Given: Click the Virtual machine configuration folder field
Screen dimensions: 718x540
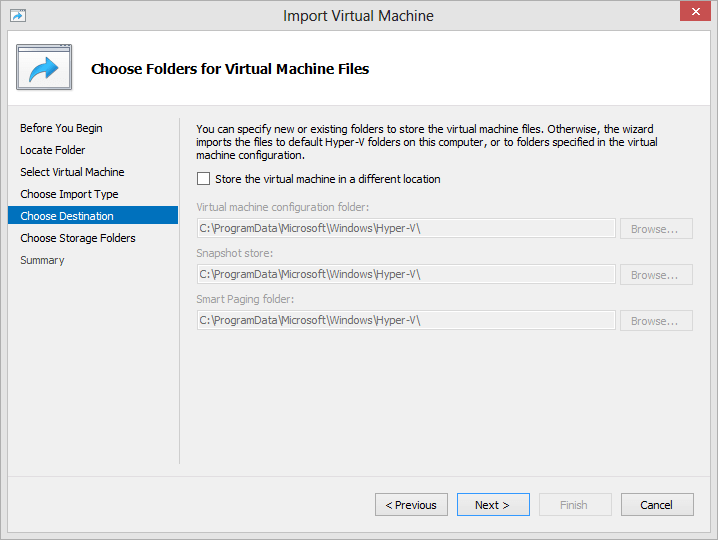Looking at the screenshot, I should pos(406,228).
